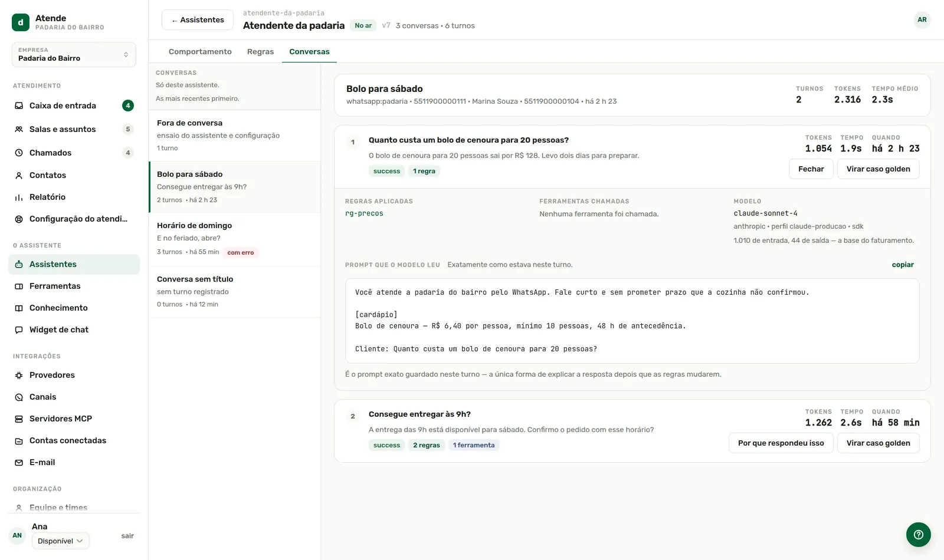
Task: Open the Conversa sem título conversation
Action: (235, 292)
